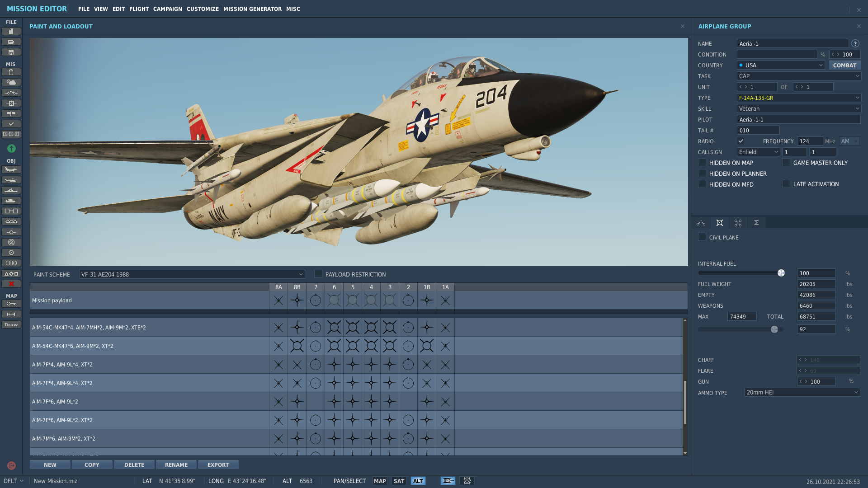Select the ship group placement icon
Screen dimensions: 868x488
click(x=11, y=190)
